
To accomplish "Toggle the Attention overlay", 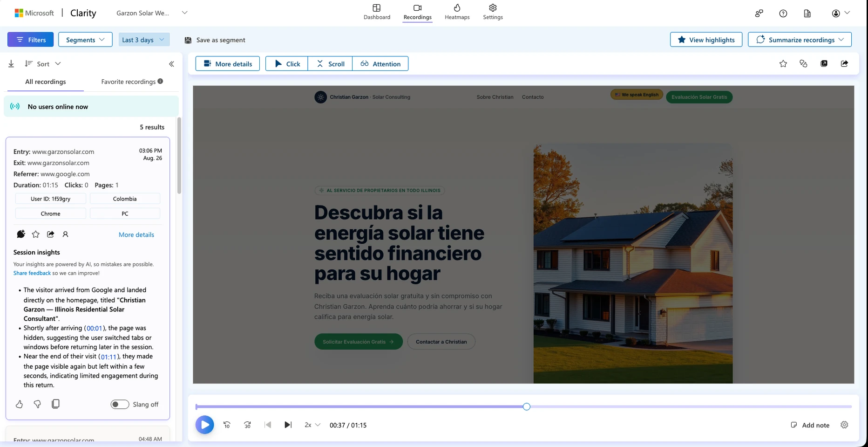I will tap(380, 64).
